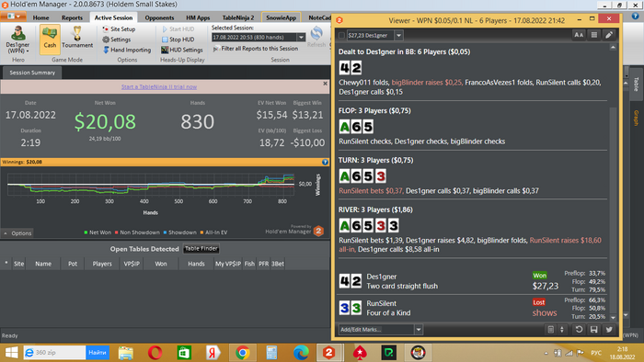
Task: Open the SnowieApp tab
Action: [281, 17]
